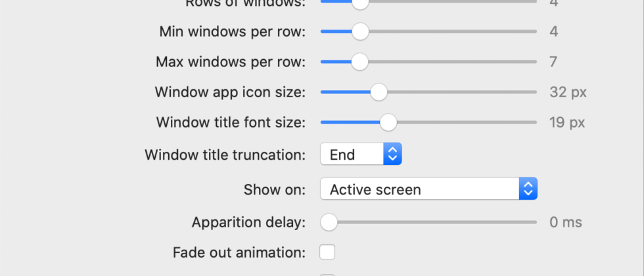Click the "7" value beside Max windows per row
This screenshot has width=644, height=276.
(x=553, y=62)
